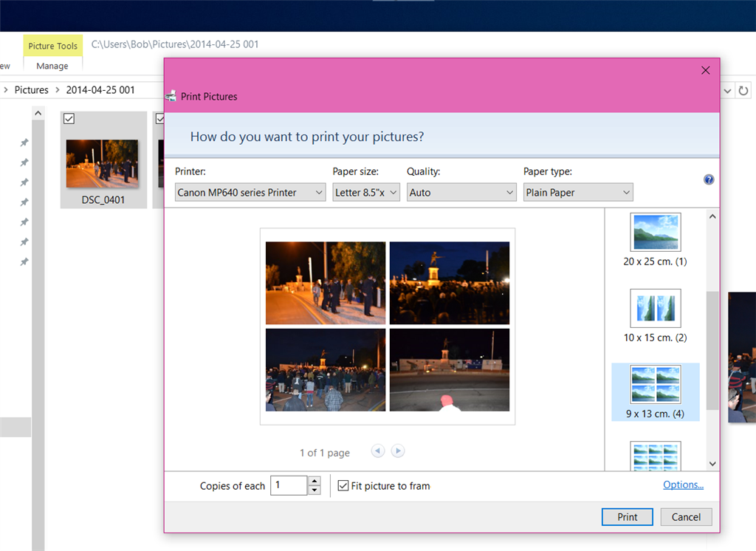Click the 2014-04-25 001 breadcrumb
The height and width of the screenshot is (551, 756).
100,90
